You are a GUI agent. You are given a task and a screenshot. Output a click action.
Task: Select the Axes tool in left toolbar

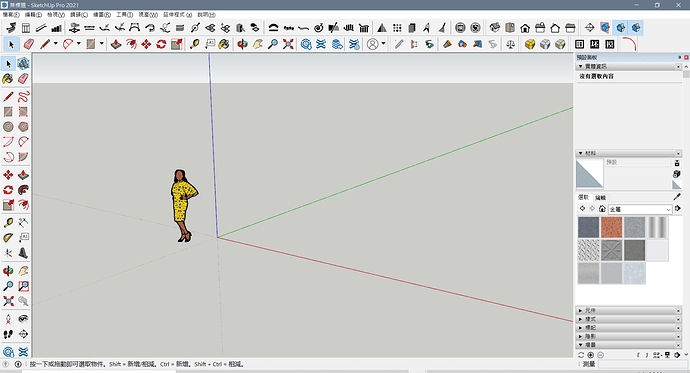pos(8,253)
